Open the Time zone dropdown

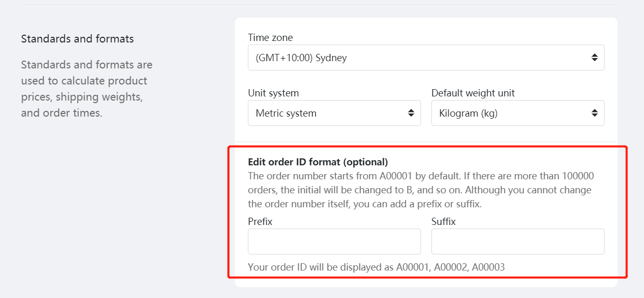(426, 58)
